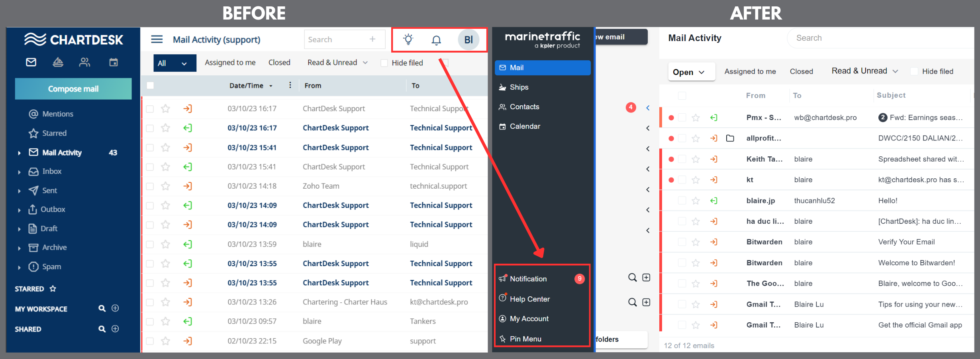Viewport: 980px width, 359px height.
Task: Open Read & Unread dropdown in Before view
Action: pyautogui.click(x=337, y=63)
